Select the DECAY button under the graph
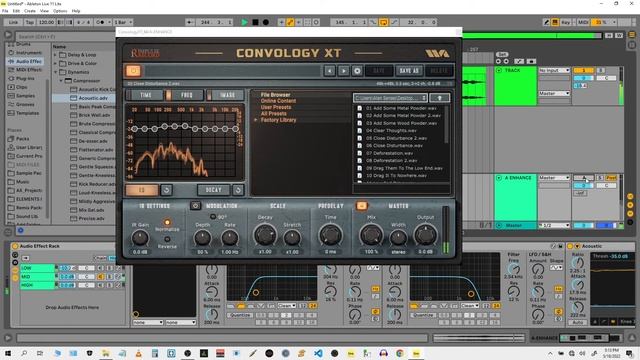The height and width of the screenshot is (360, 640). (213, 190)
